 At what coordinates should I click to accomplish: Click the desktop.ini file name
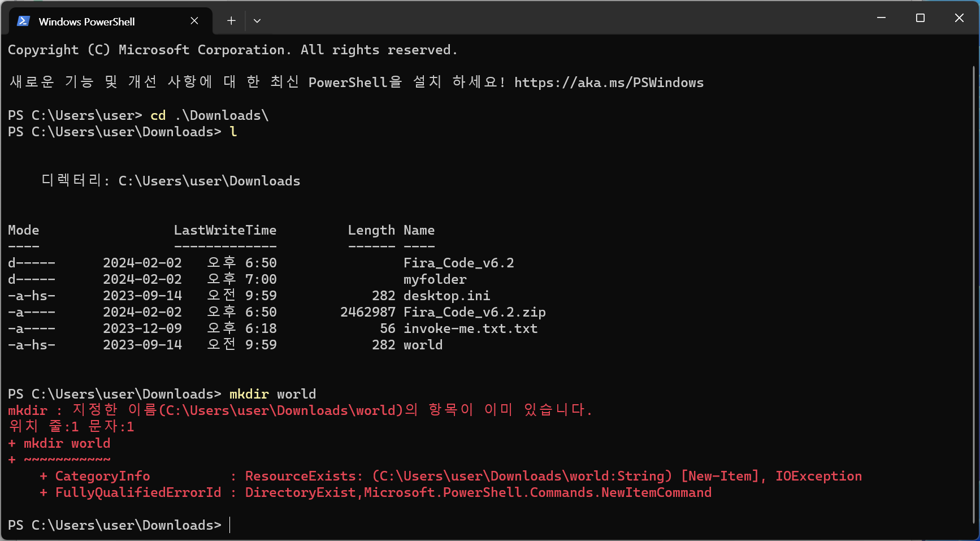pos(447,296)
